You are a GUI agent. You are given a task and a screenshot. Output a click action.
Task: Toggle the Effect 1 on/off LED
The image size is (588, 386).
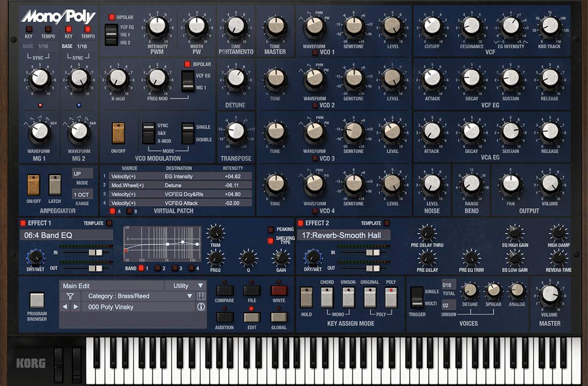tap(23, 223)
